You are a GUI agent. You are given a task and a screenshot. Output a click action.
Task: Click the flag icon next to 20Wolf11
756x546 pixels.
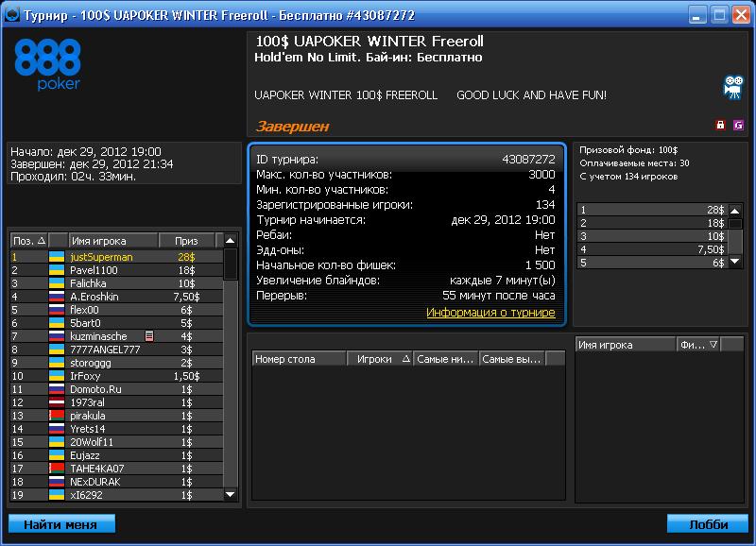[57, 442]
